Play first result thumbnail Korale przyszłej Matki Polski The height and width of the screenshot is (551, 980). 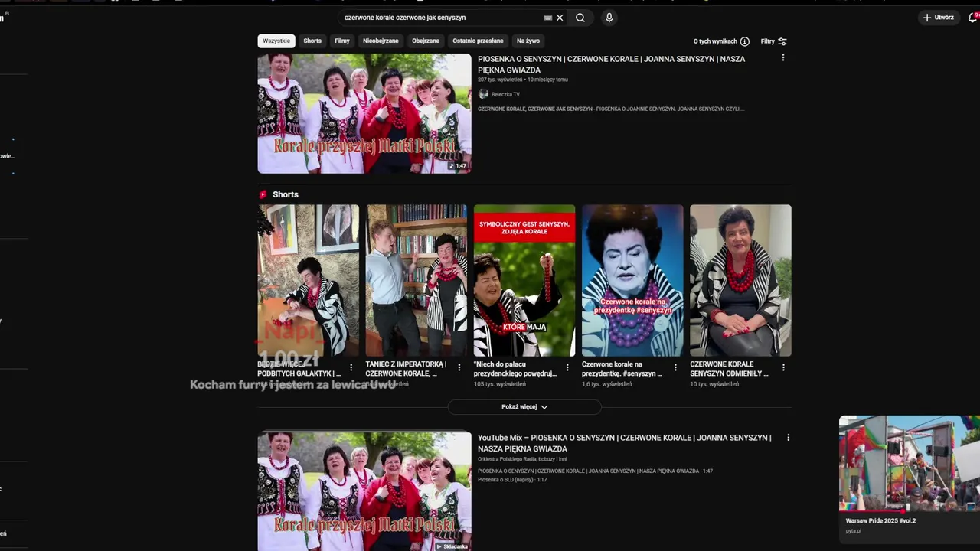pos(364,113)
